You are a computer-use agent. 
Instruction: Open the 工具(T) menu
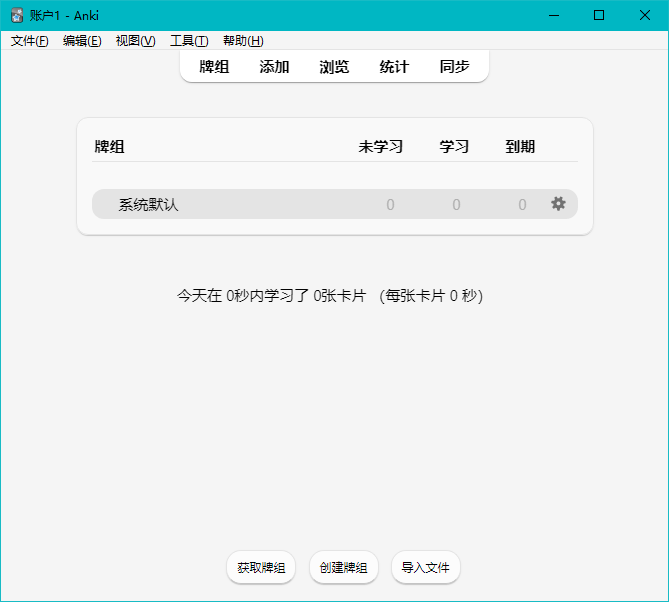click(189, 41)
